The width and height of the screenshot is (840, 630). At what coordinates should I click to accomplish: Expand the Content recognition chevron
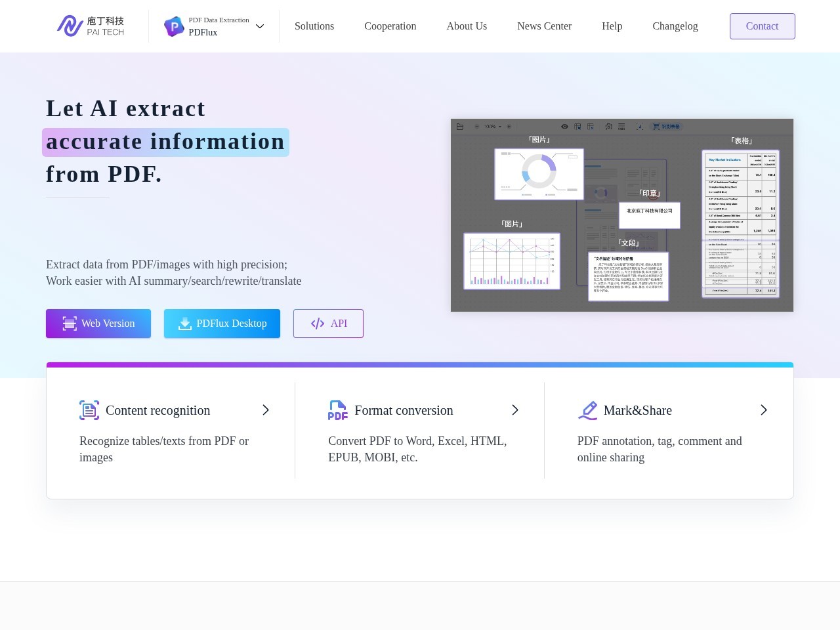(x=266, y=410)
